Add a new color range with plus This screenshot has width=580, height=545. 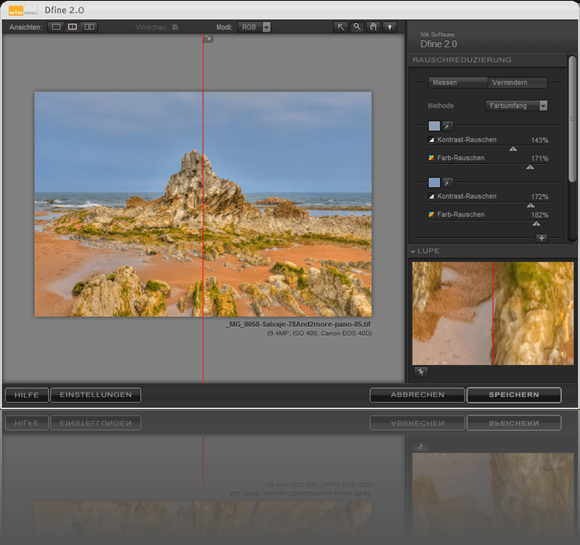point(541,238)
